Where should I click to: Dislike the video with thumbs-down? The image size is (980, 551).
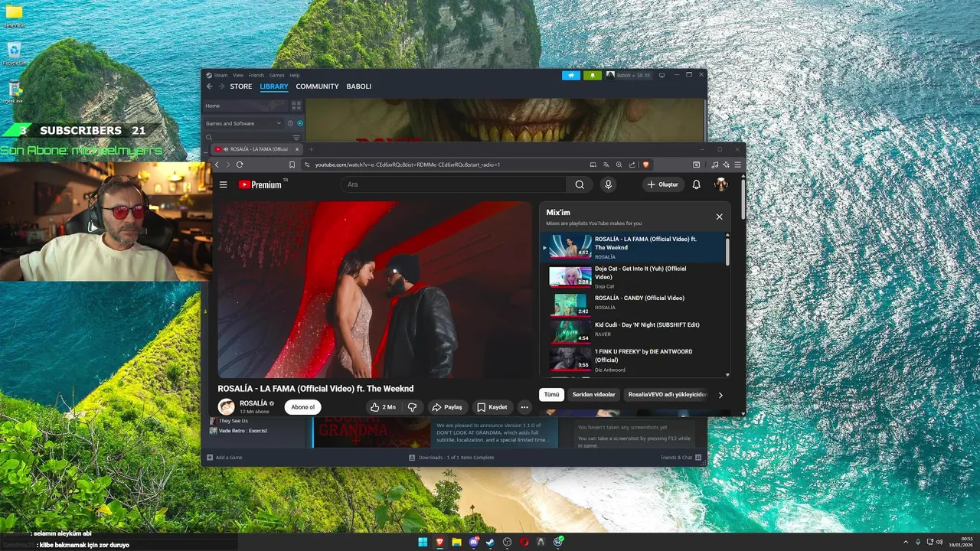coord(412,407)
